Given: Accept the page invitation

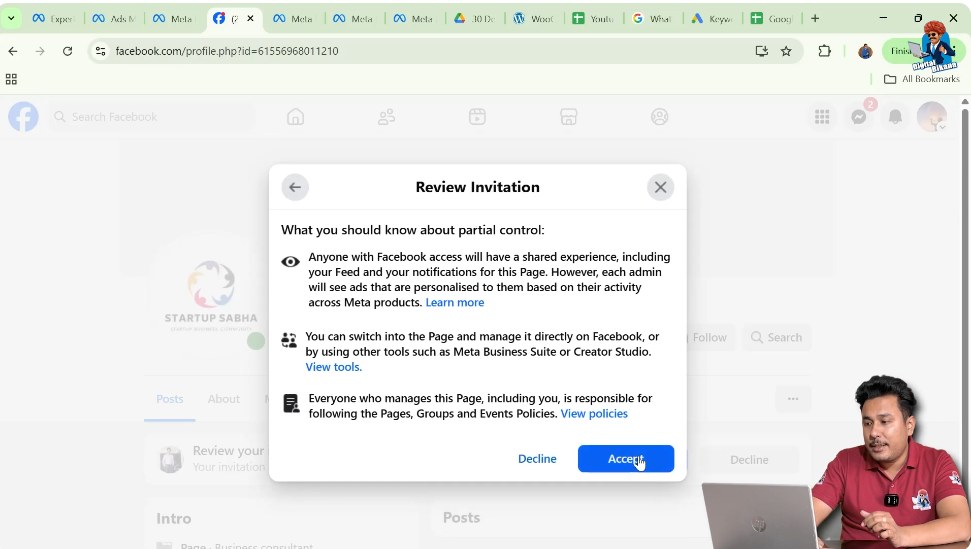Looking at the screenshot, I should 625,459.
